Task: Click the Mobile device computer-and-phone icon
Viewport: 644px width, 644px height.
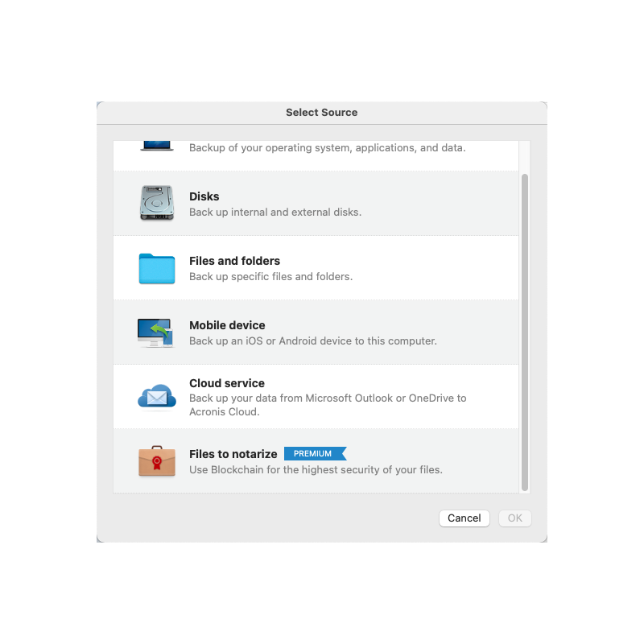Action: [155, 332]
